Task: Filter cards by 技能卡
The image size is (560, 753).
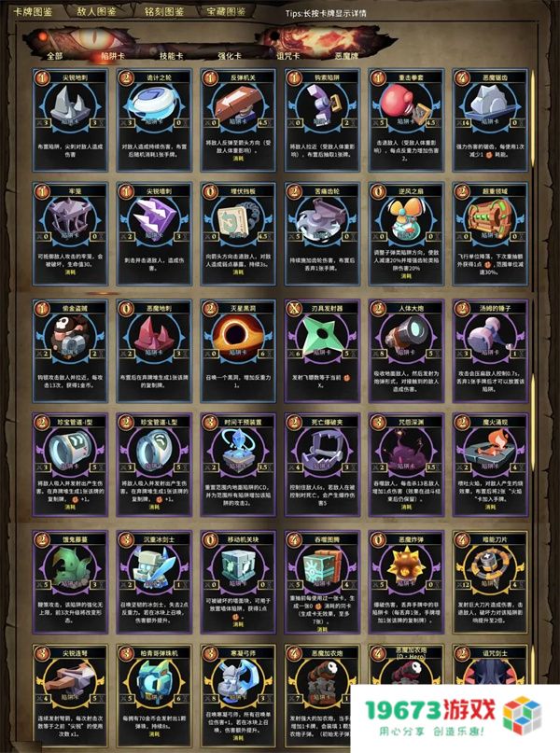Action: click(172, 56)
